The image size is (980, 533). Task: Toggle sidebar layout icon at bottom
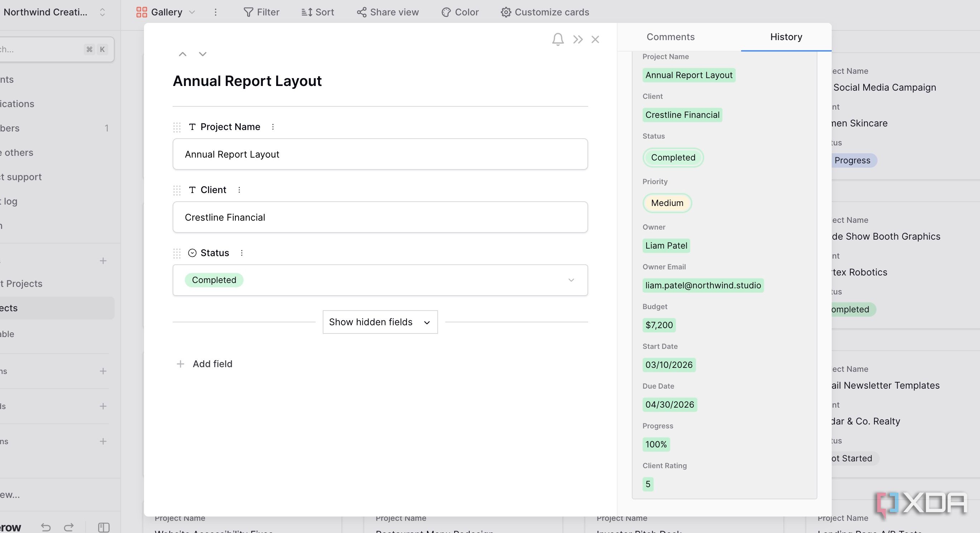(104, 527)
